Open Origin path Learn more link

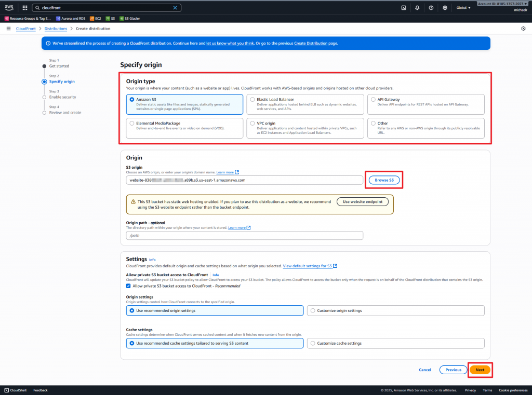tap(239, 227)
